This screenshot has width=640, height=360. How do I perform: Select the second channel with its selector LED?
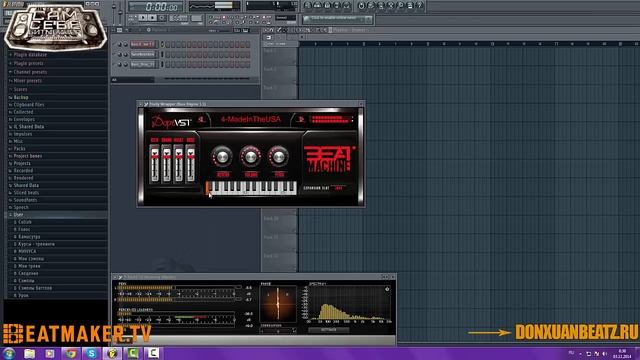coord(162,54)
